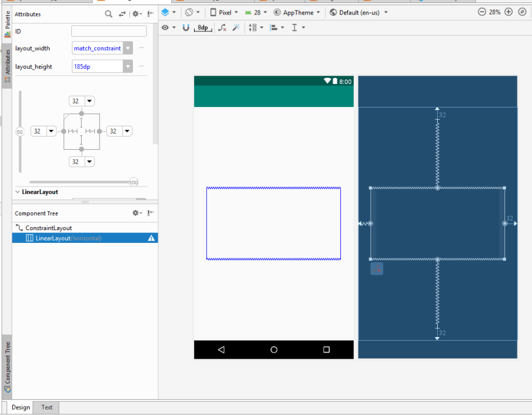This screenshot has width=532, height=415.
Task: Open AppTheme theme selector
Action: (x=297, y=13)
